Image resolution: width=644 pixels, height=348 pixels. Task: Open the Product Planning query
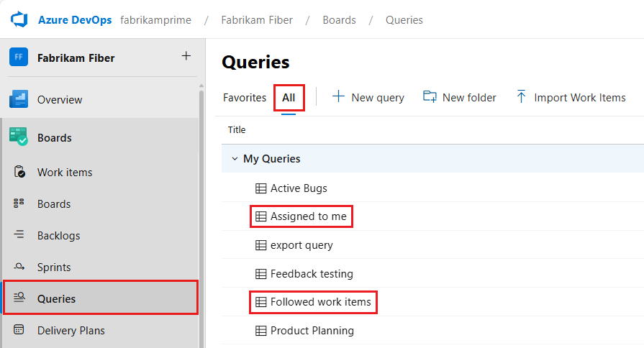pyautogui.click(x=312, y=331)
